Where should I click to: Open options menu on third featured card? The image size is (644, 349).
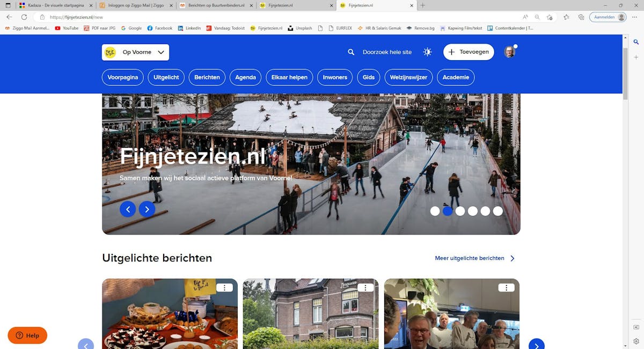(x=506, y=288)
